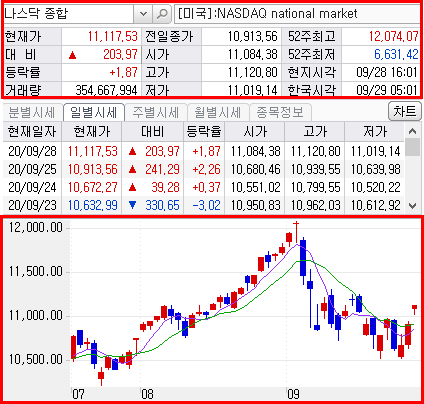Click the 현재일자 column header
424x404 pixels.
32,131
